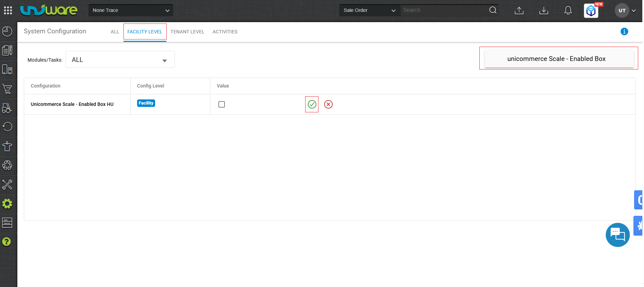Open the recycle sidebar icon
Viewport: 644px width, 287px height.
tap(7, 165)
